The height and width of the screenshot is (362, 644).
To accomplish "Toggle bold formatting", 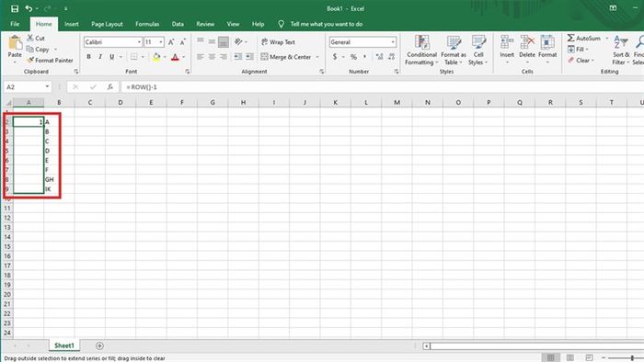I will [88, 57].
